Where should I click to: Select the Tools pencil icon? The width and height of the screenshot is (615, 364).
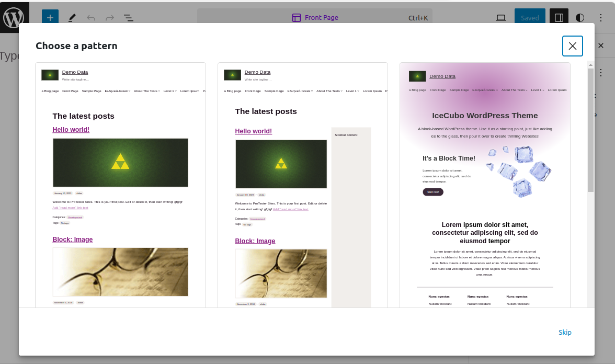click(72, 18)
